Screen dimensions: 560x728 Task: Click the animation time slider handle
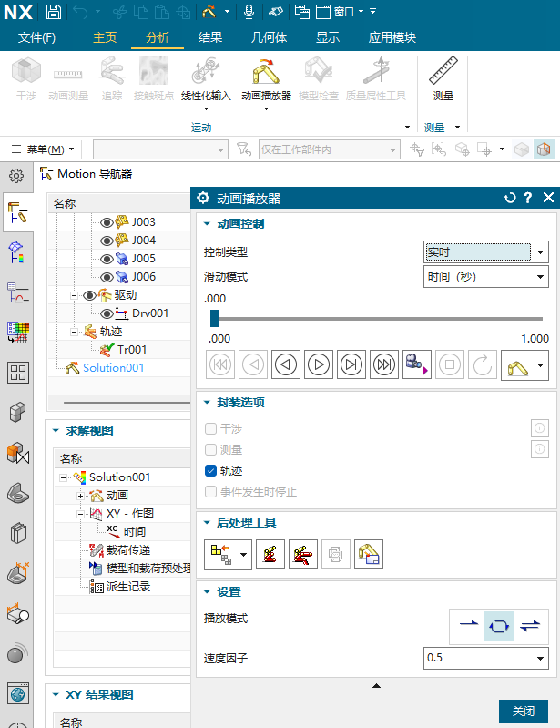214,319
